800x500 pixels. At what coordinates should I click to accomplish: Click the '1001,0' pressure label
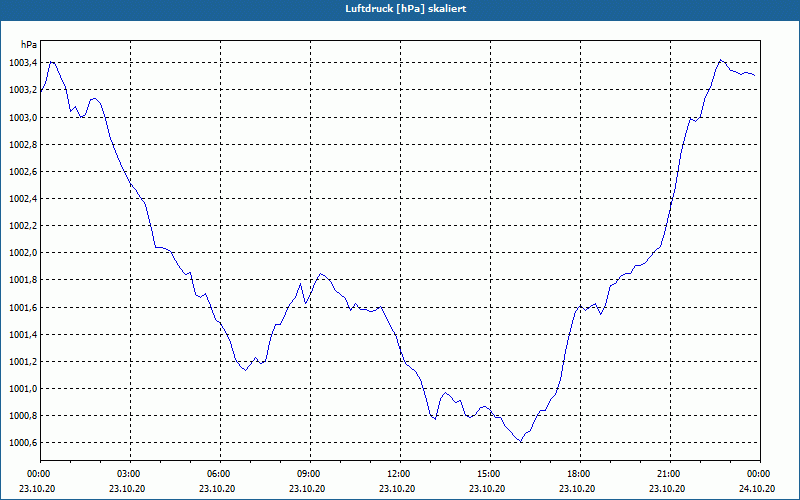pyautogui.click(x=23, y=388)
